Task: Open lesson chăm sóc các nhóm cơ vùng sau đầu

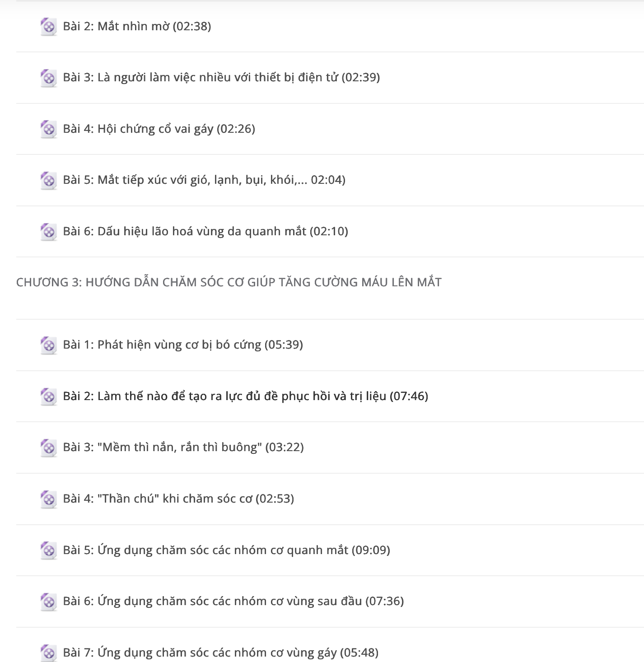Action: [x=233, y=601]
